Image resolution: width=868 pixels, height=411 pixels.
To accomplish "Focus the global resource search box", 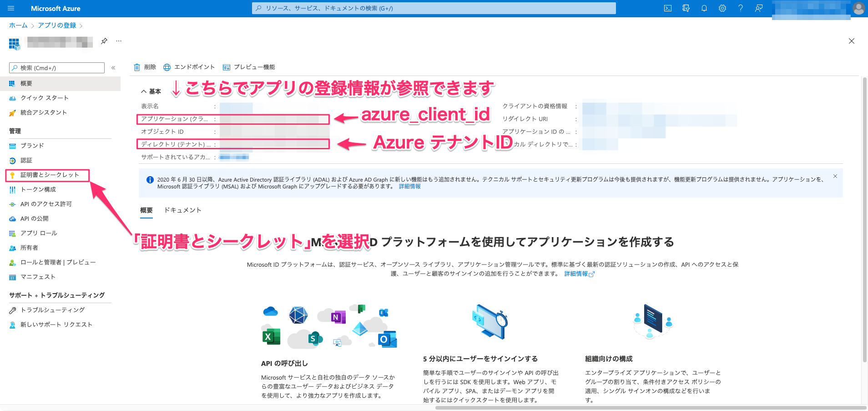I will (x=434, y=8).
